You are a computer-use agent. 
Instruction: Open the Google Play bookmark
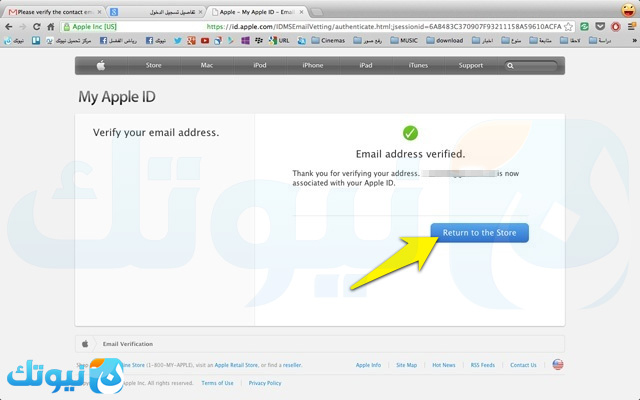tap(231, 40)
